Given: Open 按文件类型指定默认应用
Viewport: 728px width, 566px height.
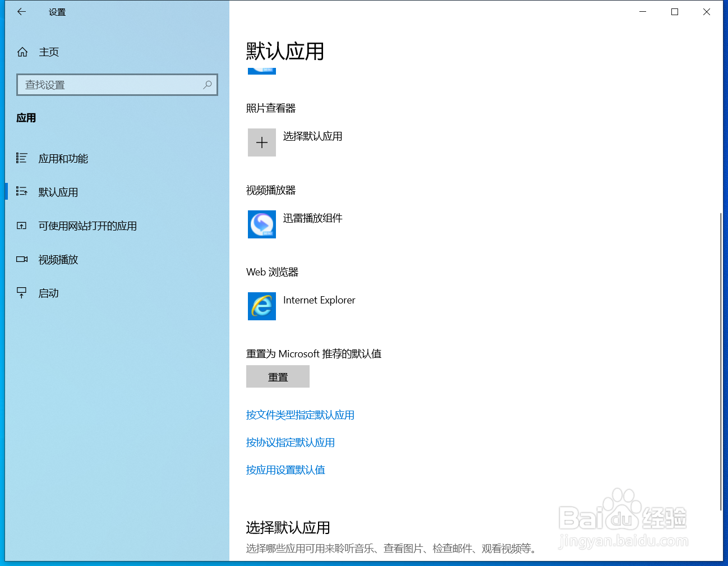Looking at the screenshot, I should point(300,415).
